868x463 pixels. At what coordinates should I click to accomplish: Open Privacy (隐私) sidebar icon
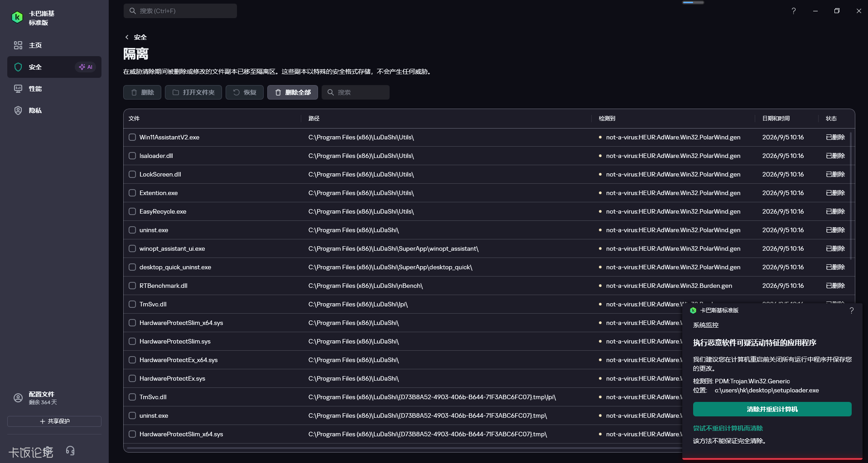[18, 110]
